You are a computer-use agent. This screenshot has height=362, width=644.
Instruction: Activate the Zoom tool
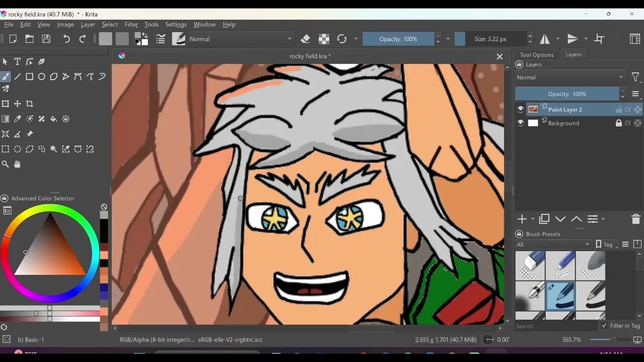6,164
